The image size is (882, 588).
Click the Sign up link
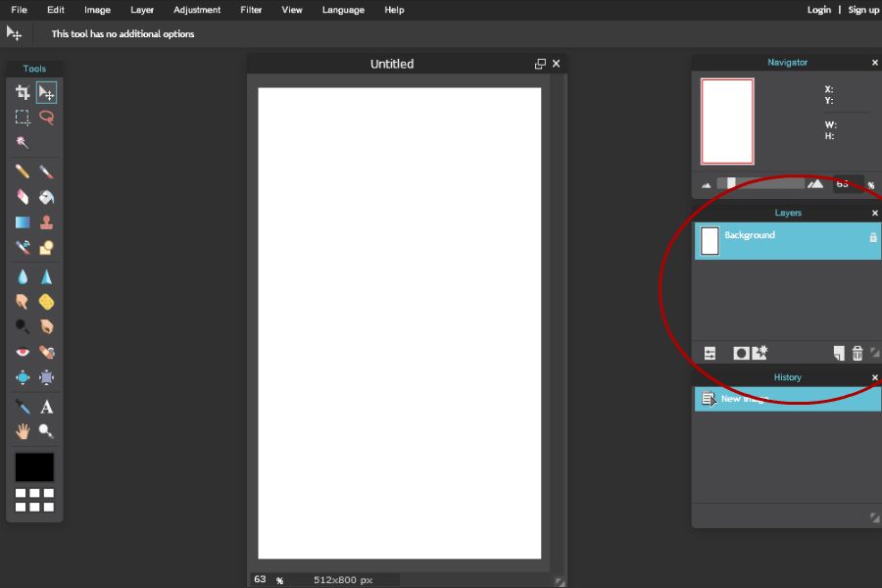pos(864,10)
